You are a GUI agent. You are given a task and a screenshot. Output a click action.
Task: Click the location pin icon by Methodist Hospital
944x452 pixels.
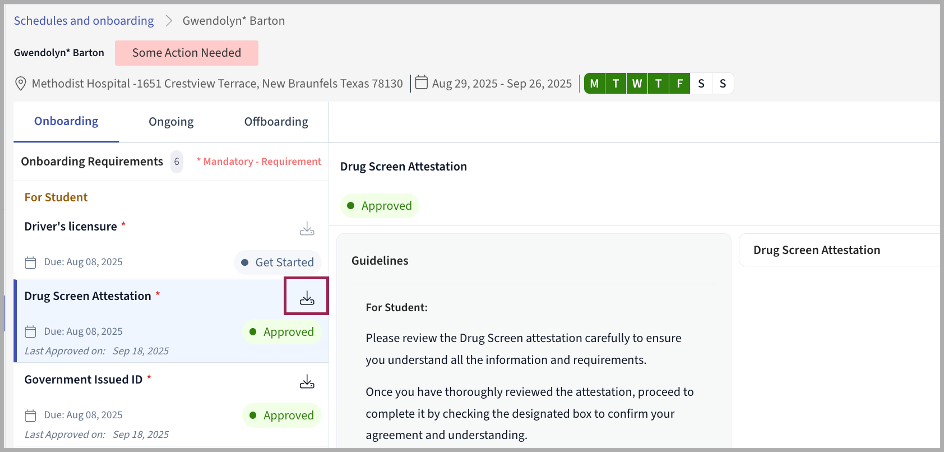[x=21, y=83]
